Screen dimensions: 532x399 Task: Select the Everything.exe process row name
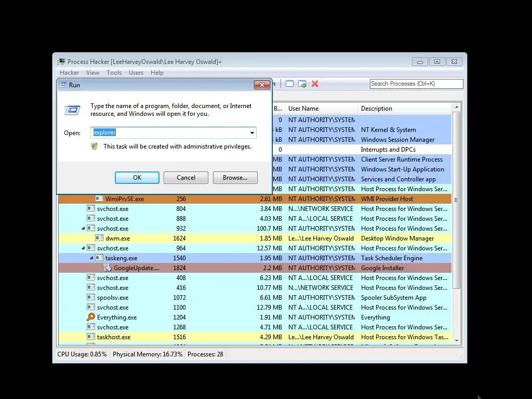117,317
